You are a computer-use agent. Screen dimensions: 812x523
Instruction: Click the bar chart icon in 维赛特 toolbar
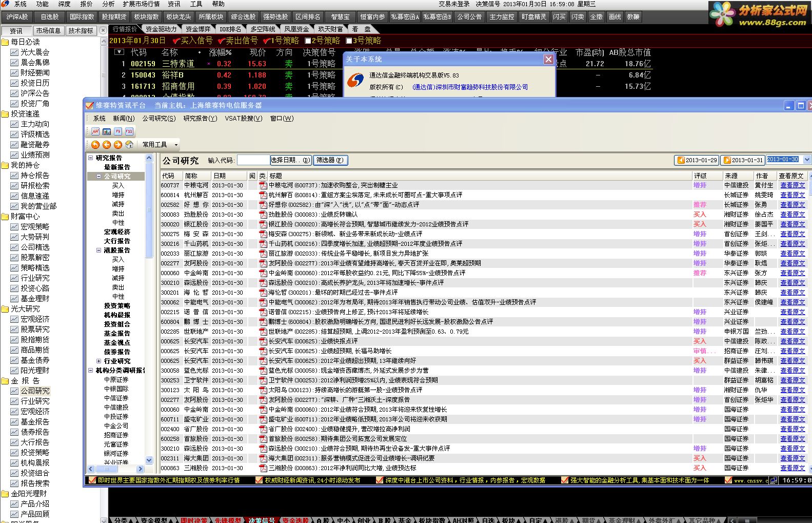[x=107, y=131]
